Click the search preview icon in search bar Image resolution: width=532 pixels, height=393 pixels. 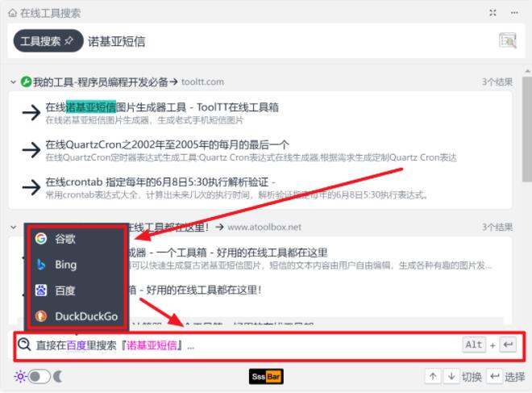(x=507, y=41)
